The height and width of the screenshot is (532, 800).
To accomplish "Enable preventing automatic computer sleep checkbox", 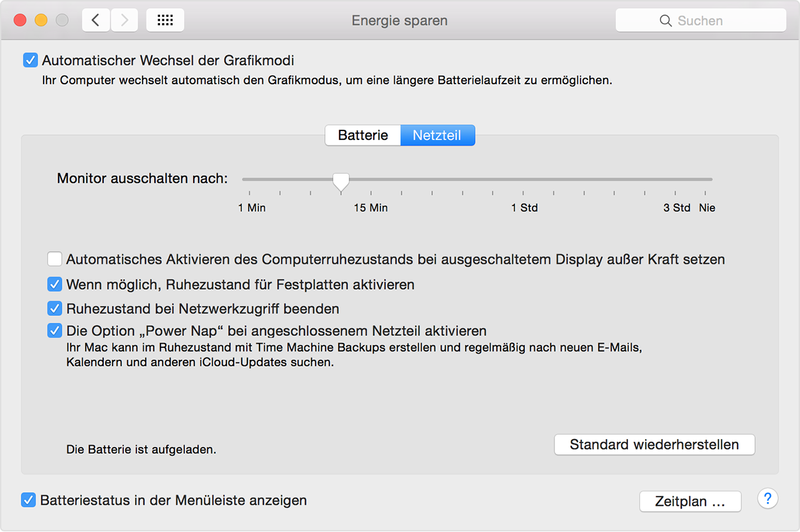I will point(55,259).
